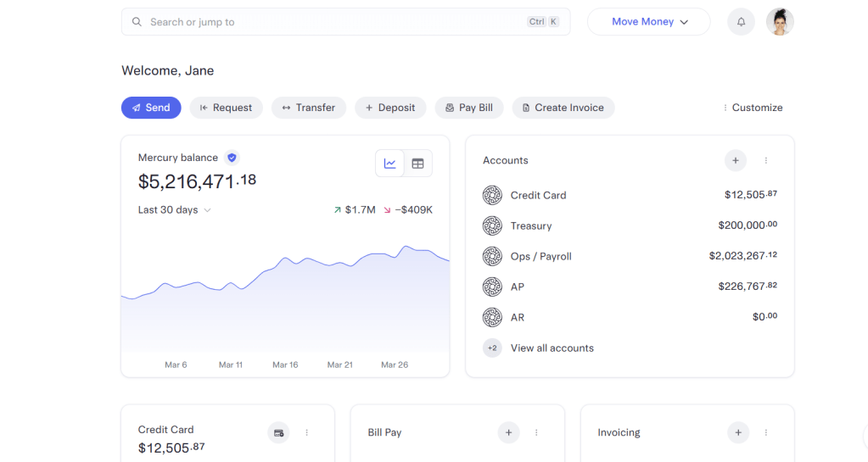
Task: Open Jane's profile avatar
Action: click(779, 22)
